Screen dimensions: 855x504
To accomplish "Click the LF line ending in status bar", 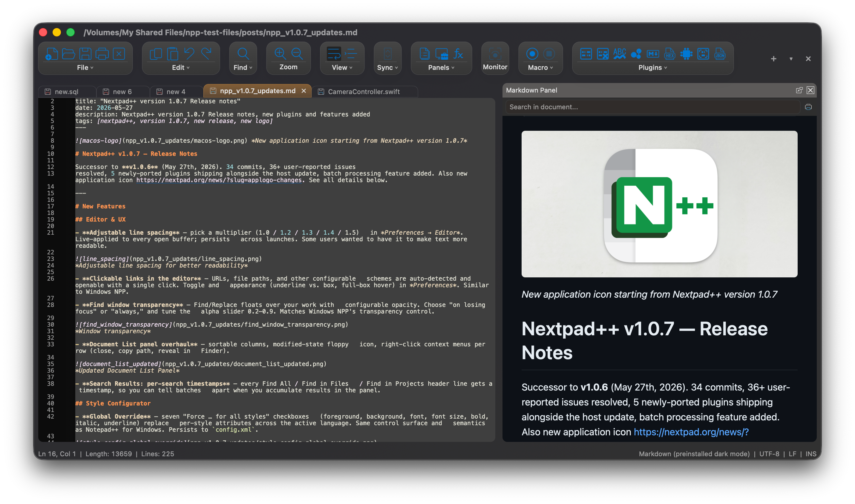I will click(792, 454).
